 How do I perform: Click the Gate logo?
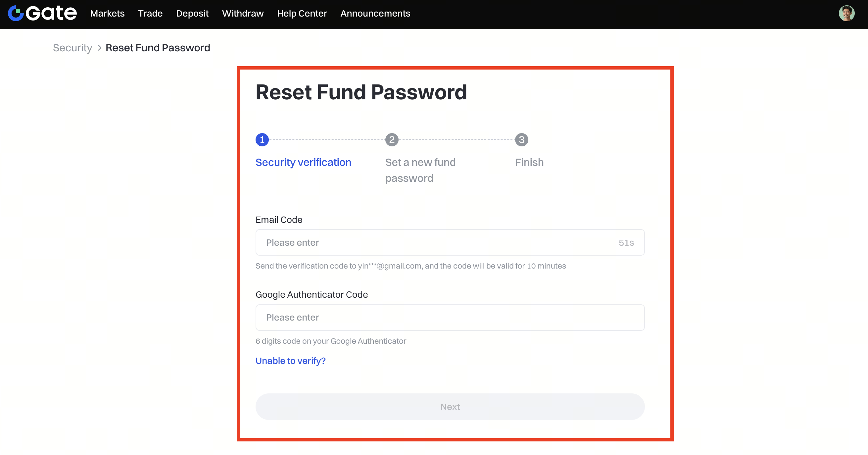[42, 14]
